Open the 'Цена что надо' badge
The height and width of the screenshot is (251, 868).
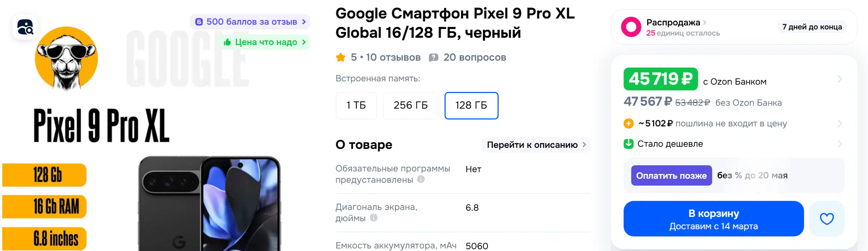(x=265, y=42)
